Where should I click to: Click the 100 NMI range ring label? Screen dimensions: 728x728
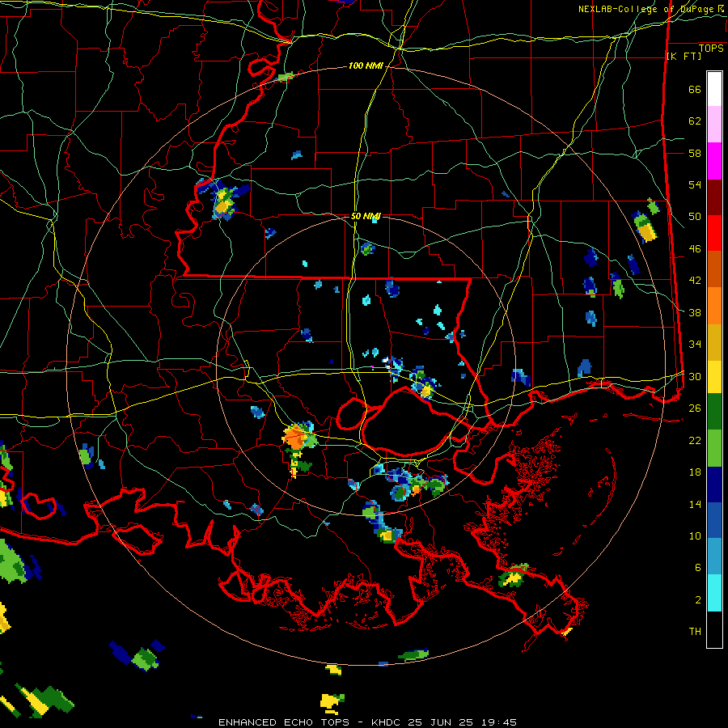click(366, 66)
